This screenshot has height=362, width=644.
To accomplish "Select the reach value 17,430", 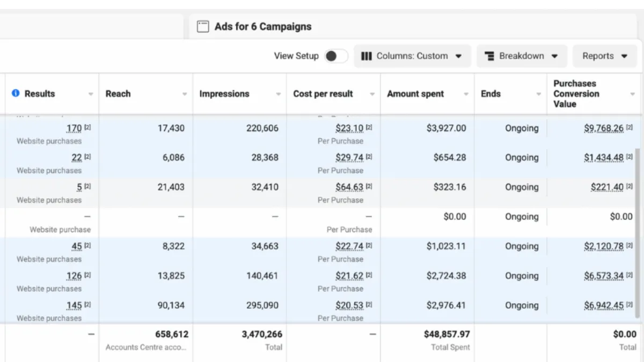I will point(171,128).
